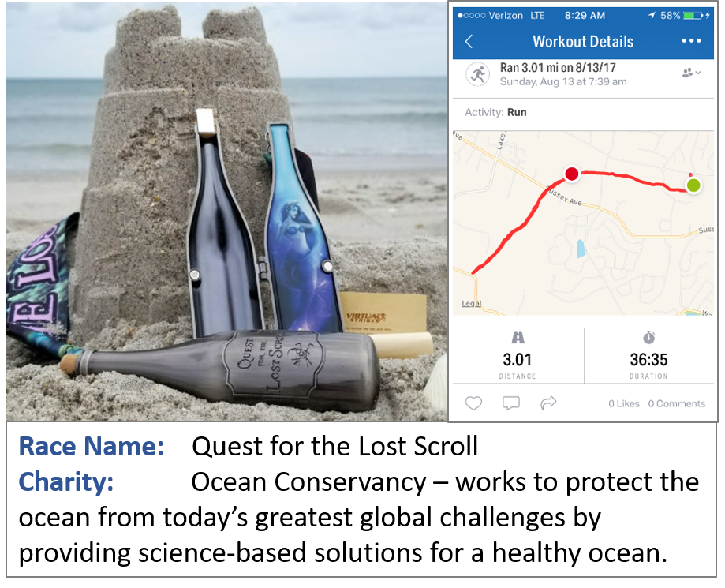
Task: Click the binoculars icon above Distance
Action: click(x=518, y=339)
